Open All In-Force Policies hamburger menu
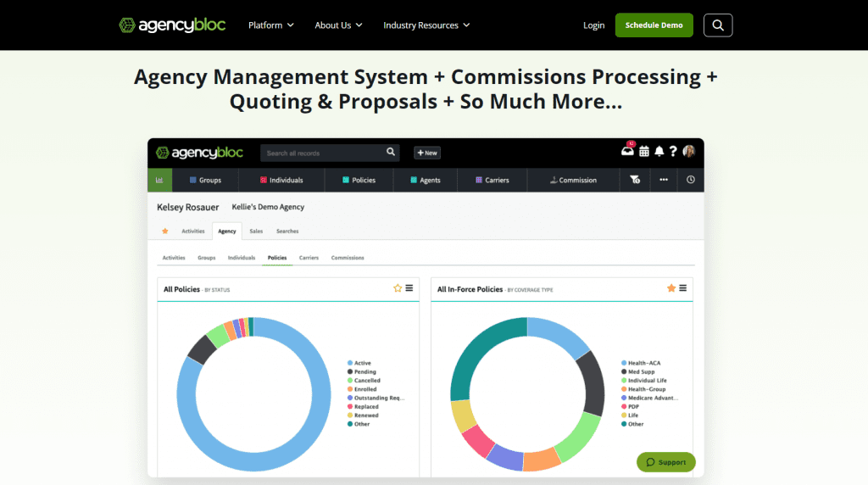 tap(682, 288)
